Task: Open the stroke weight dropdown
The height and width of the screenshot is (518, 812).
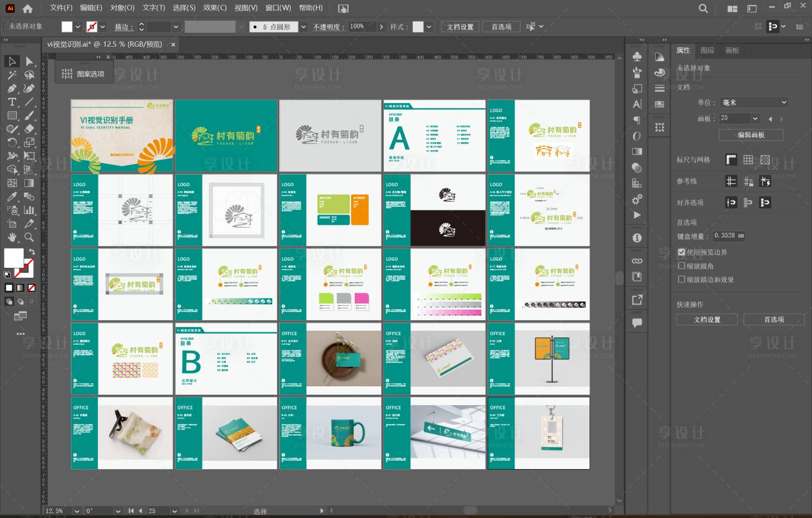Action: [x=176, y=27]
